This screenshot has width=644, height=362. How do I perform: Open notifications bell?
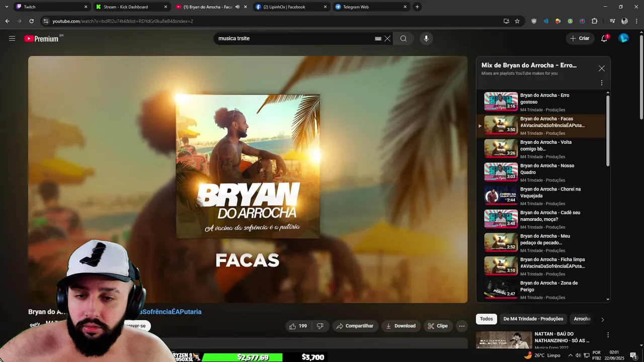[x=604, y=38]
